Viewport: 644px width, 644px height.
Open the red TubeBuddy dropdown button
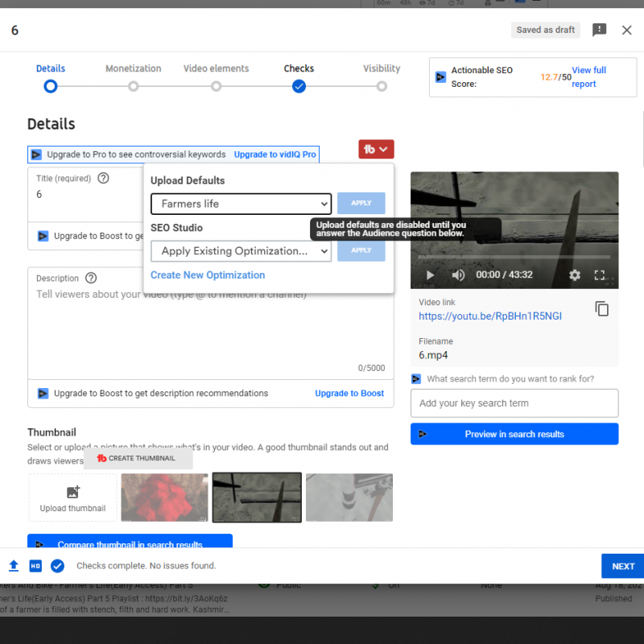coord(376,149)
